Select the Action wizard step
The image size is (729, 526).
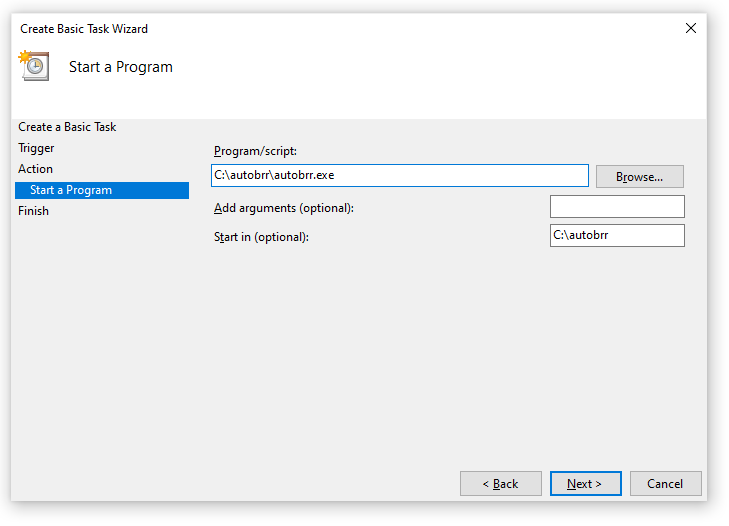35,169
